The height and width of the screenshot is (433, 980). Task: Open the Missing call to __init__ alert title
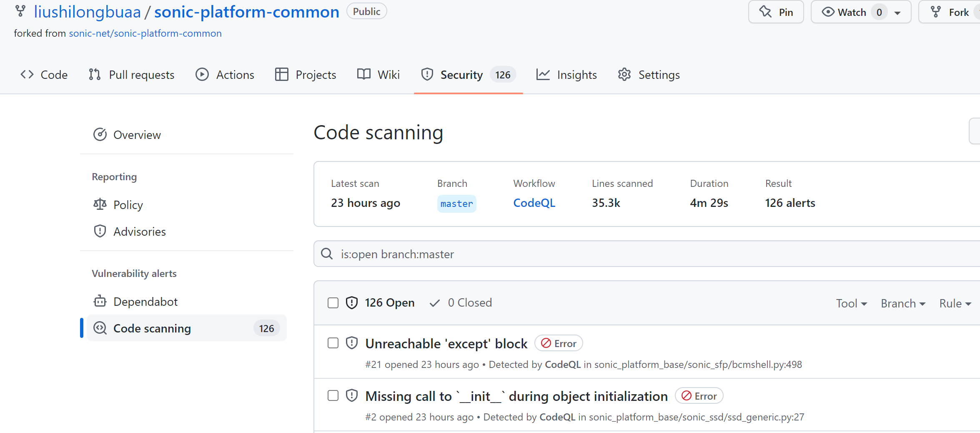coord(516,396)
